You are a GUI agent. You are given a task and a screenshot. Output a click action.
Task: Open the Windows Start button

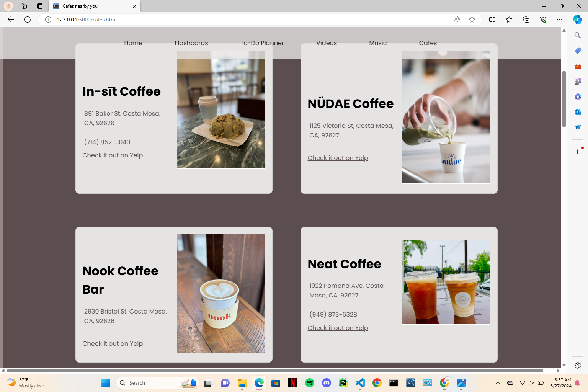coord(106,383)
